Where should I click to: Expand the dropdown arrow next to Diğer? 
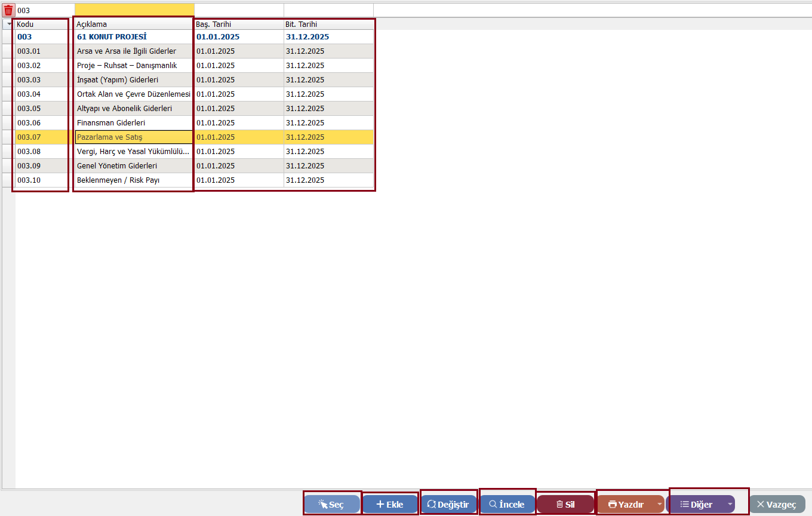tap(730, 504)
